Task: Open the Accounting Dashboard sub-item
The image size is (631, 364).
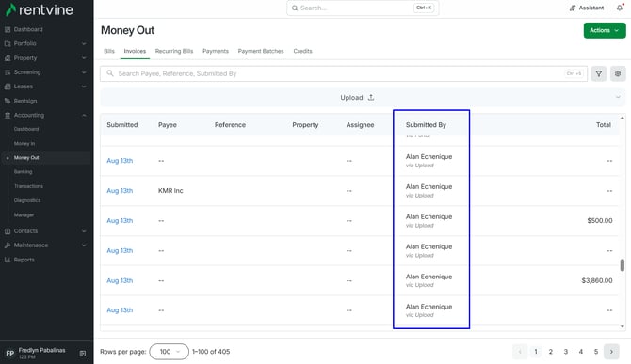Action: point(26,129)
